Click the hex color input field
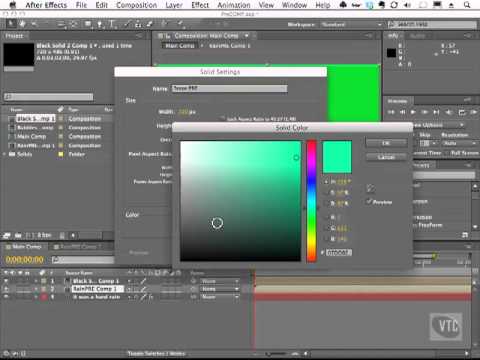This screenshot has width=480, height=360. tap(338, 252)
